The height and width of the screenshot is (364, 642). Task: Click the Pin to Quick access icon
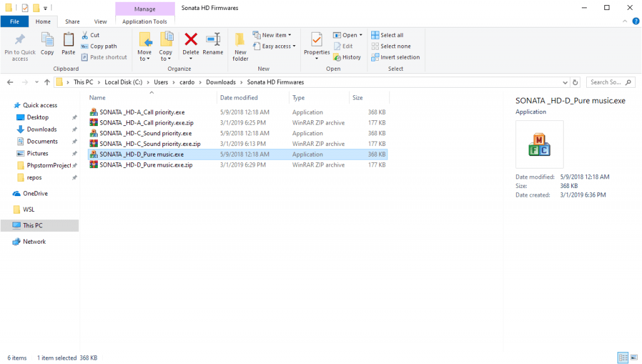tap(19, 41)
